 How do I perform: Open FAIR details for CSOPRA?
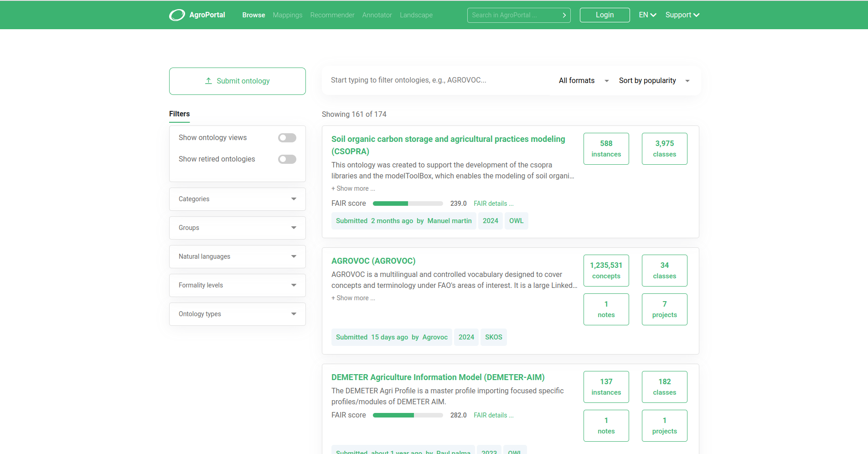click(493, 204)
